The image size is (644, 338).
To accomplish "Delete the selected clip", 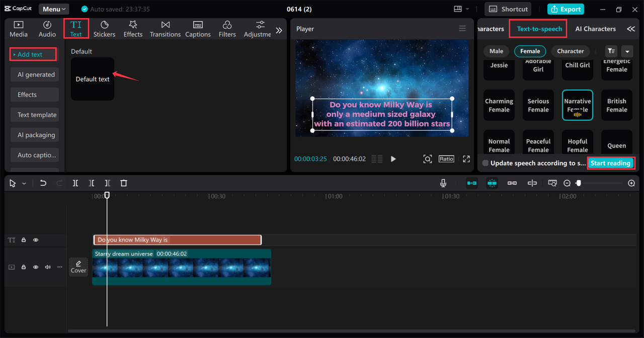I will 124,183.
